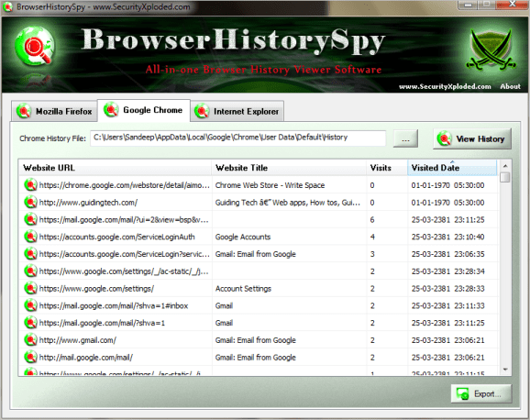This screenshot has width=530, height=420.
Task: Click the icon of the google.com/settings/_/ac-static row
Action: (x=30, y=271)
